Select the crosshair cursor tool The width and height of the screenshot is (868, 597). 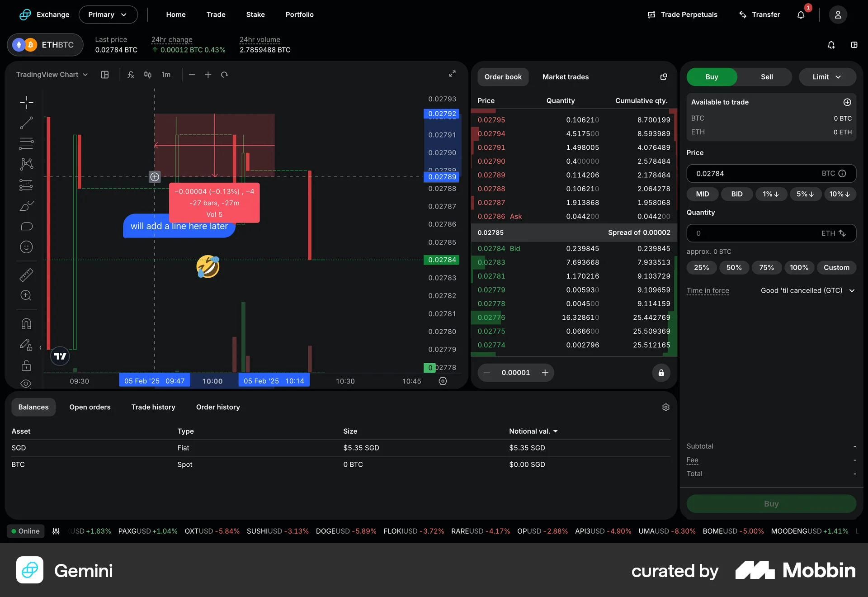(26, 102)
